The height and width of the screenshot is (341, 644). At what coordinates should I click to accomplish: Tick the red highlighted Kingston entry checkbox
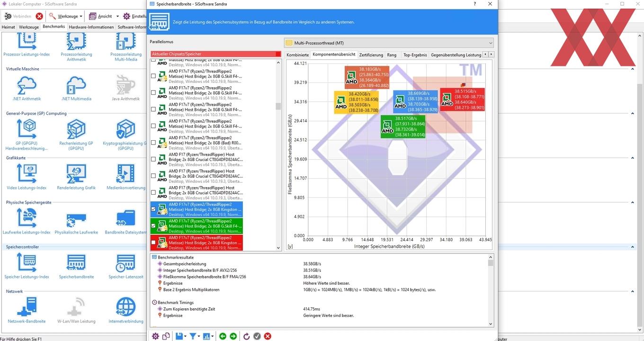point(153,242)
